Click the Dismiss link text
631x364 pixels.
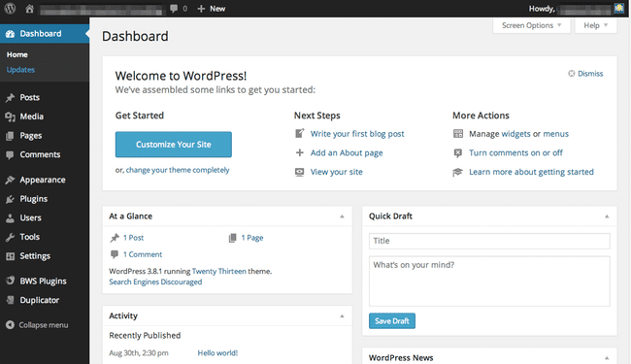(590, 74)
